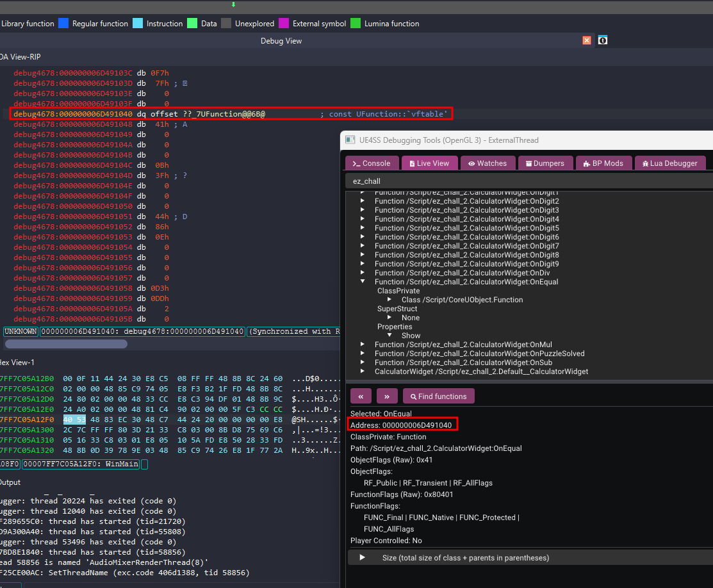
Task: Collapse the OnEqual function tree node
Action: click(x=363, y=282)
